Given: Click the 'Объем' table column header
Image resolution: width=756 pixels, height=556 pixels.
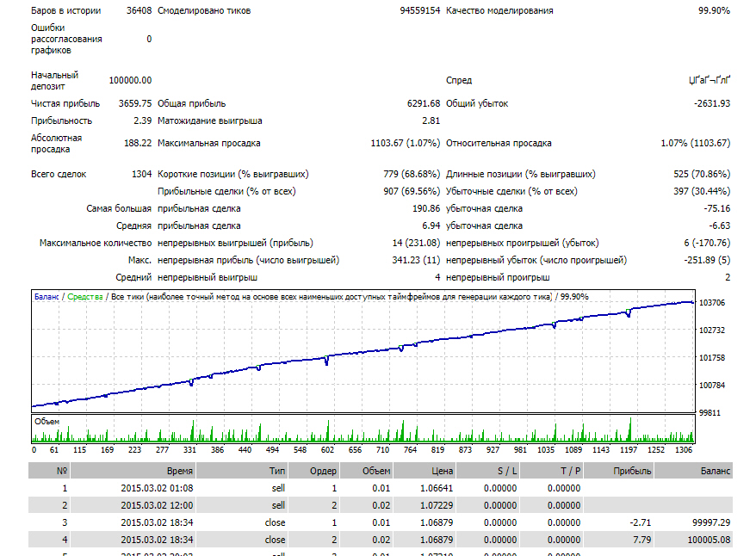Looking at the screenshot, I should [x=367, y=471].
